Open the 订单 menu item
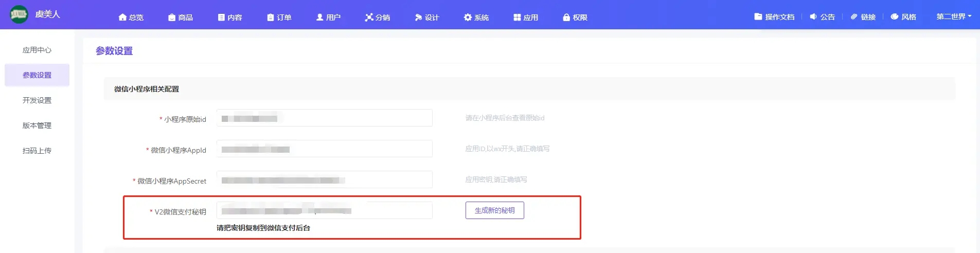 [279, 17]
